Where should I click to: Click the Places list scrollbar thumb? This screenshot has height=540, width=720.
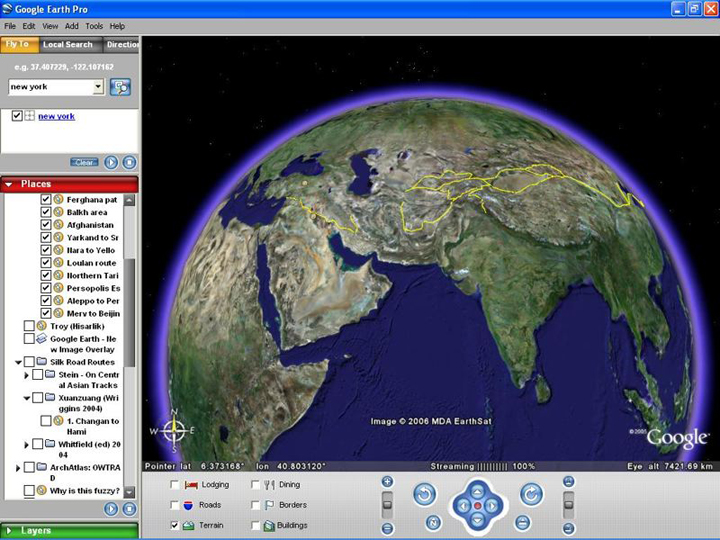point(130,312)
